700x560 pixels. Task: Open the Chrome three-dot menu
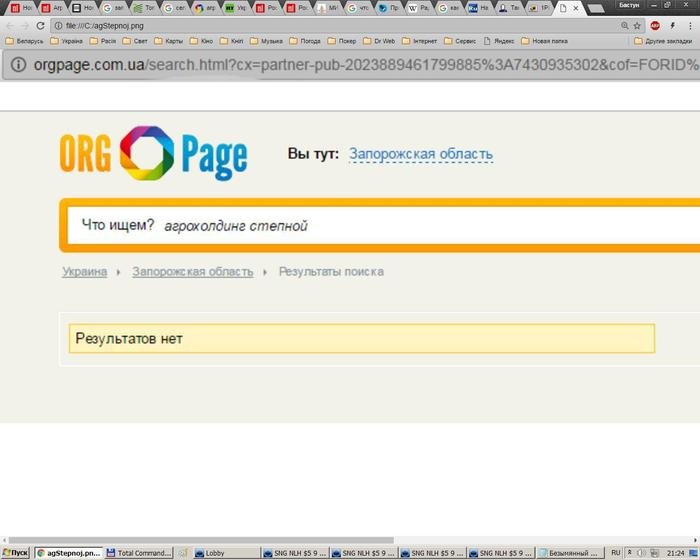click(x=691, y=25)
